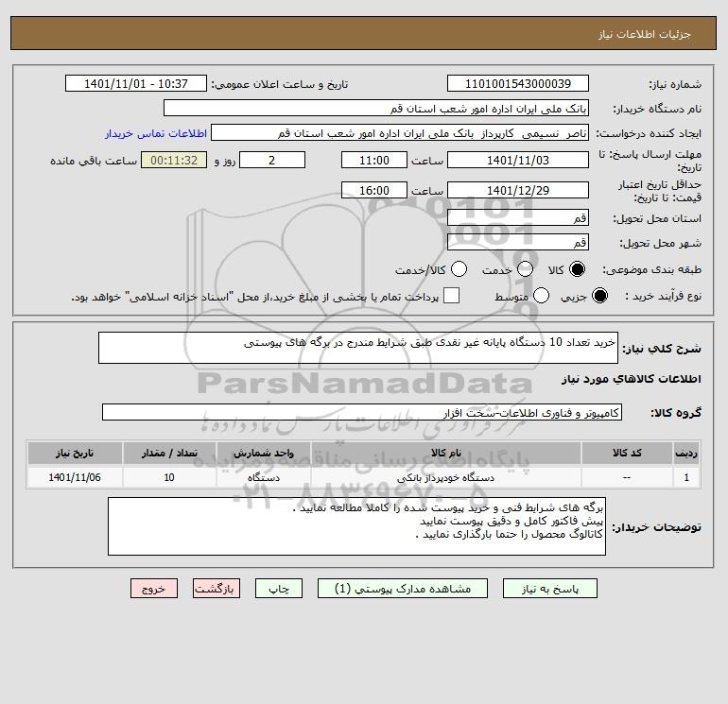The width and height of the screenshot is (728, 704).
Task: Click the شهر محل تحویل field
Action: [x=518, y=242]
